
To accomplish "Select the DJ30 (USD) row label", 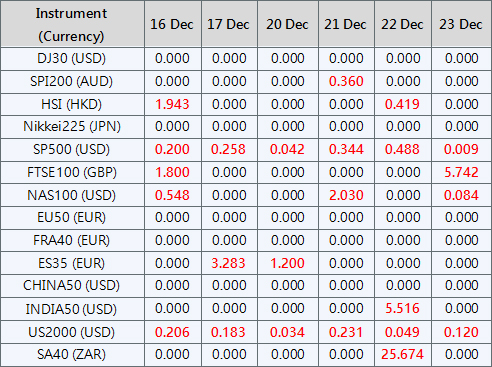I will pyautogui.click(x=71, y=58).
